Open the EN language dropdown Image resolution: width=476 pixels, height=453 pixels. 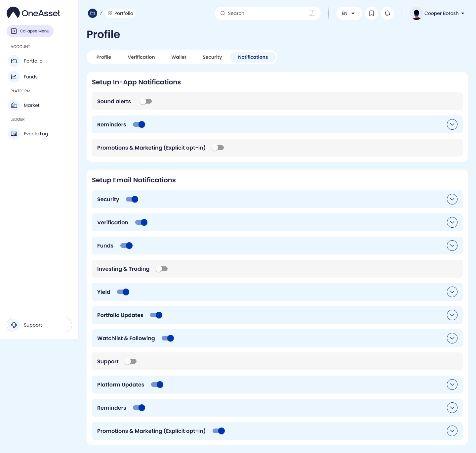click(349, 13)
